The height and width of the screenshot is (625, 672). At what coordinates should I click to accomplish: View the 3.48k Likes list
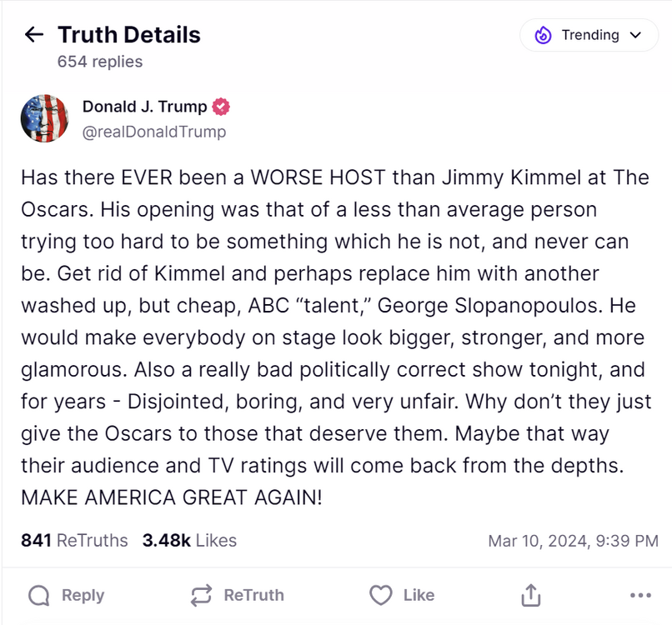coord(189,540)
